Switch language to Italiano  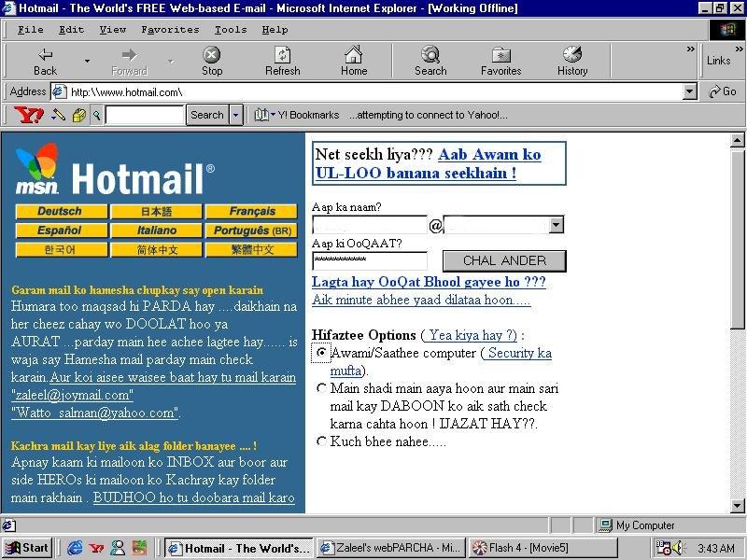click(156, 231)
